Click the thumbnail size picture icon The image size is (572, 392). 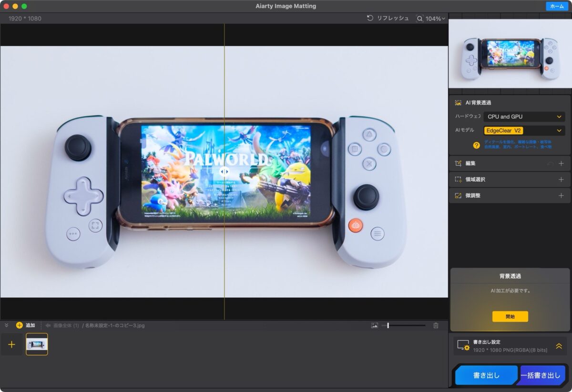(x=375, y=325)
